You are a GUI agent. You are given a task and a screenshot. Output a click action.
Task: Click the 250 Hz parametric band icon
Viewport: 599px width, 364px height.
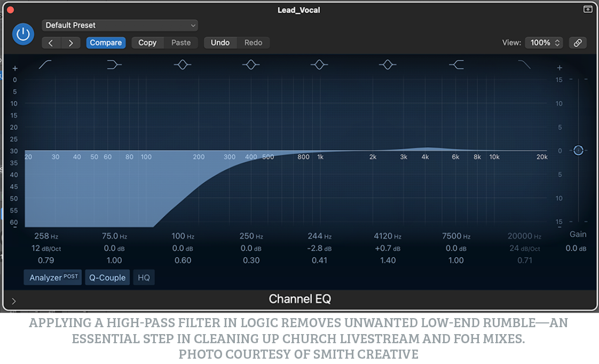[x=251, y=65]
